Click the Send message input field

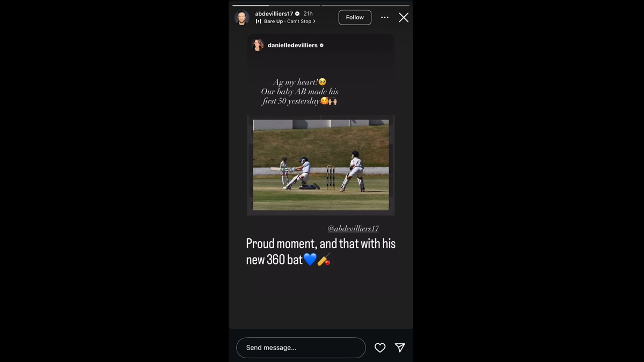[301, 348]
